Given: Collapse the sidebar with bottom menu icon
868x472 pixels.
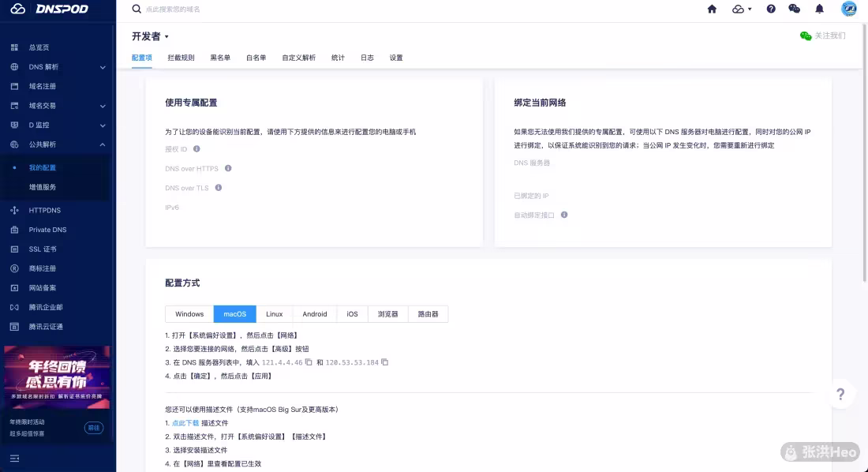Looking at the screenshot, I should pos(14,458).
